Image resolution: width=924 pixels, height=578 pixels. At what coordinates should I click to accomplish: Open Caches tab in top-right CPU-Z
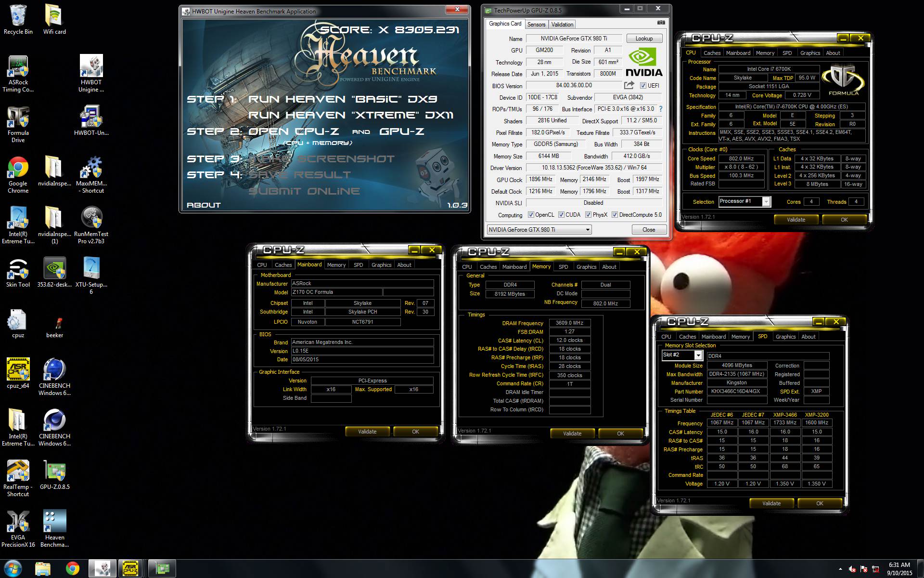[x=712, y=53]
